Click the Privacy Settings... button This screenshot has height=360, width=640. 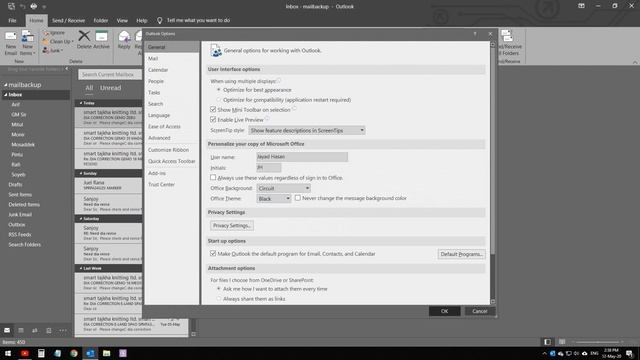(x=231, y=225)
